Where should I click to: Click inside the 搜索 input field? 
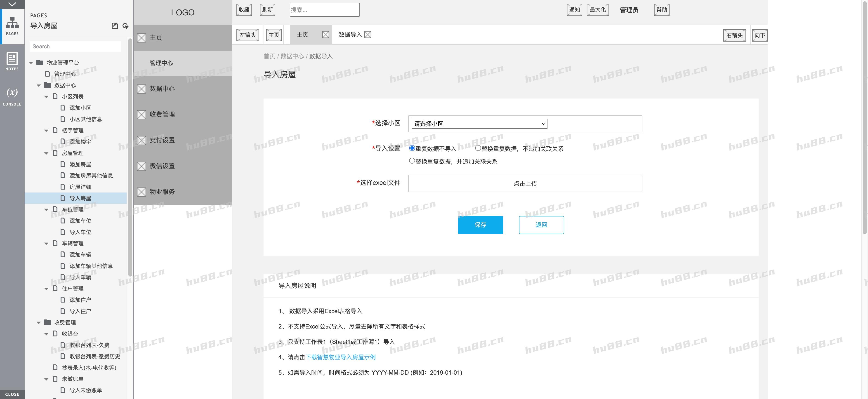[324, 9]
